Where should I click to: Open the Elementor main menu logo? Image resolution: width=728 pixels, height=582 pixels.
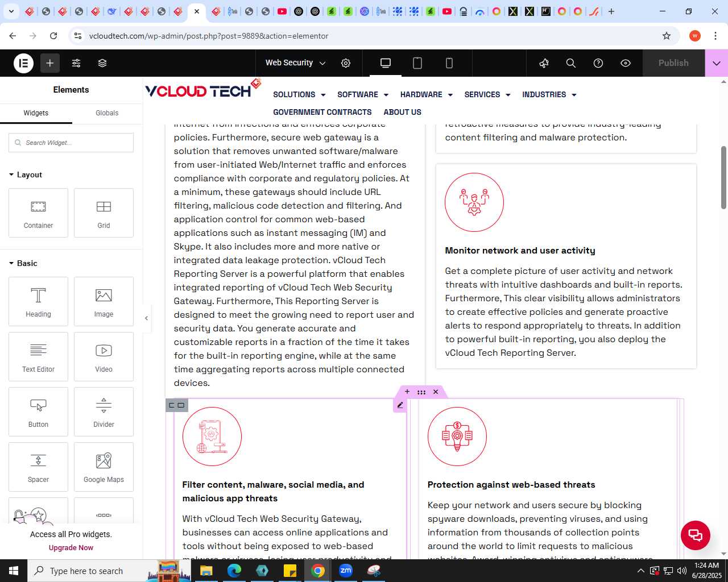(x=24, y=63)
